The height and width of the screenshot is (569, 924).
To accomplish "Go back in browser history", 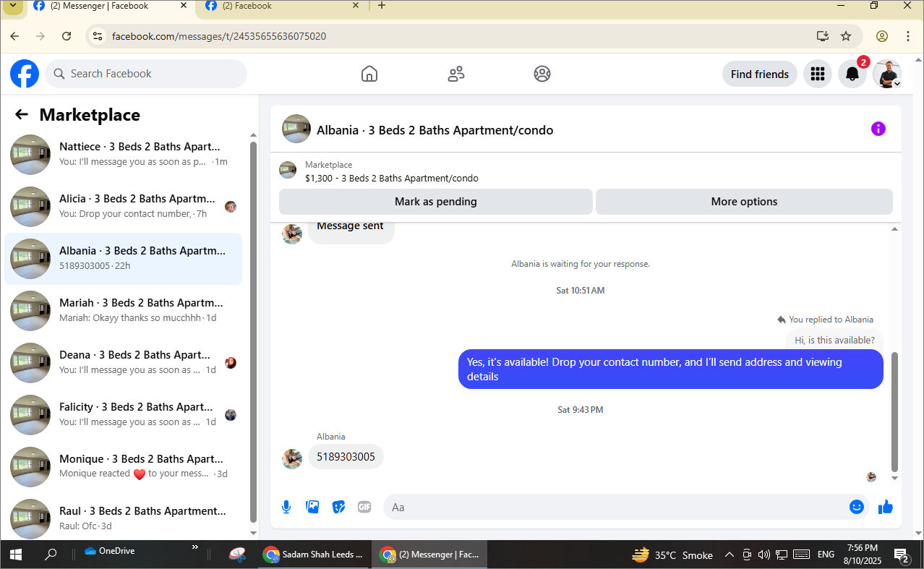I will [x=14, y=36].
